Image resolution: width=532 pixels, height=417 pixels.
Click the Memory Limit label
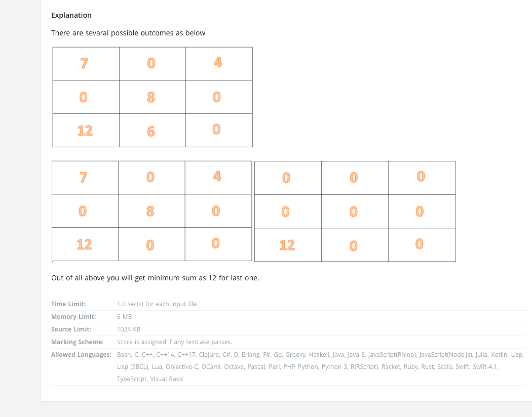coord(73,316)
